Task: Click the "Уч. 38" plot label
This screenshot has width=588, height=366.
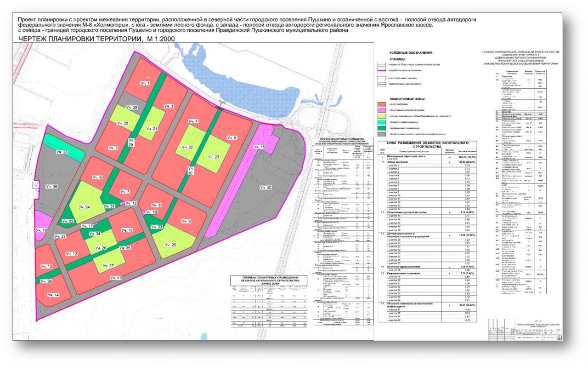Action: point(51,187)
